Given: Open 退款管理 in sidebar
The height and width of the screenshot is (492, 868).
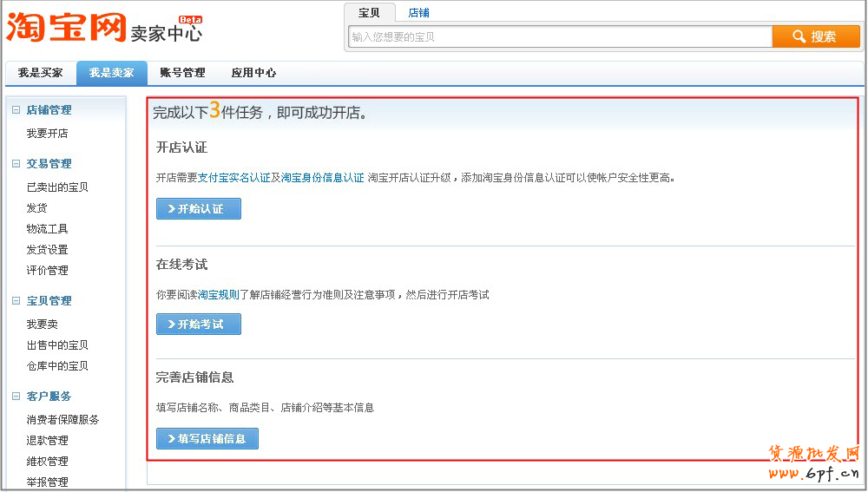Looking at the screenshot, I should point(47,441).
